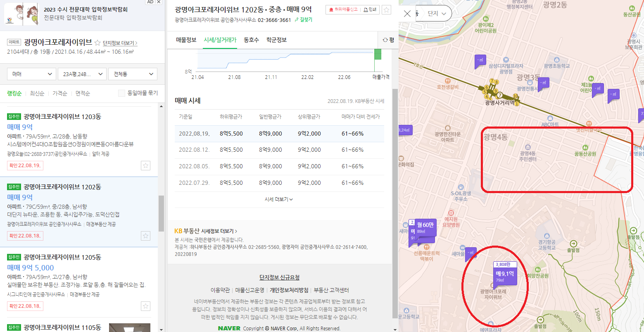Switch to the 매물정보 tab

click(186, 40)
